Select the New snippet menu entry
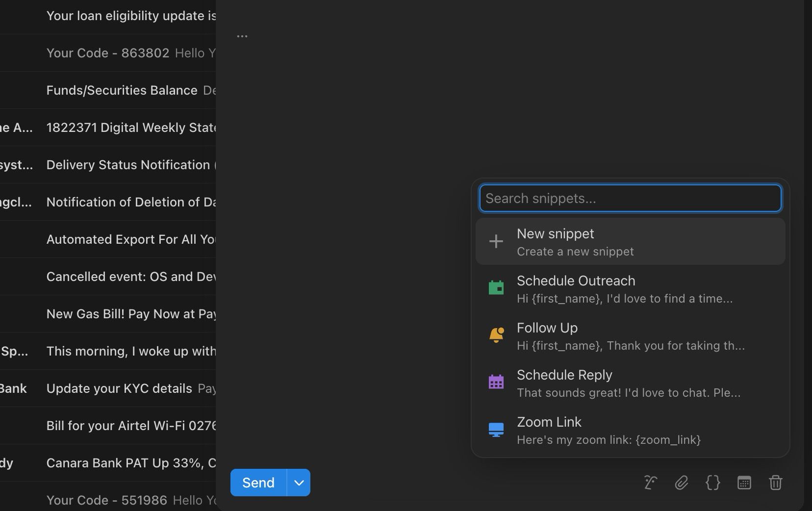This screenshot has height=511, width=812. pos(630,241)
